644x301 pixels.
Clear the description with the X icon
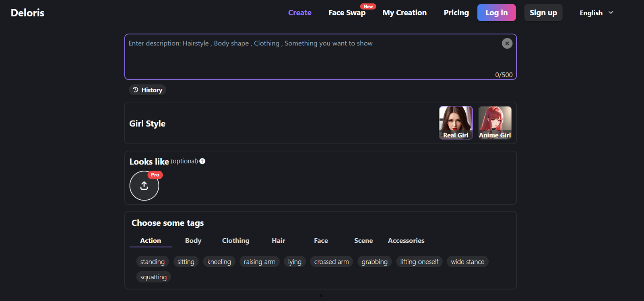[x=507, y=43]
